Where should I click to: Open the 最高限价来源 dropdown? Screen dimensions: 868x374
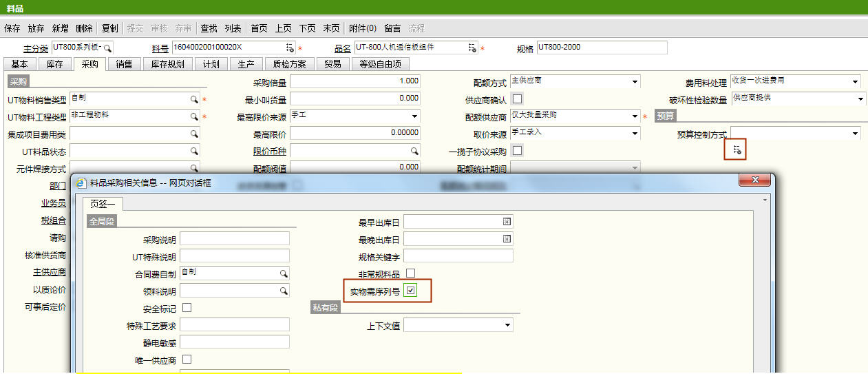[x=414, y=116]
